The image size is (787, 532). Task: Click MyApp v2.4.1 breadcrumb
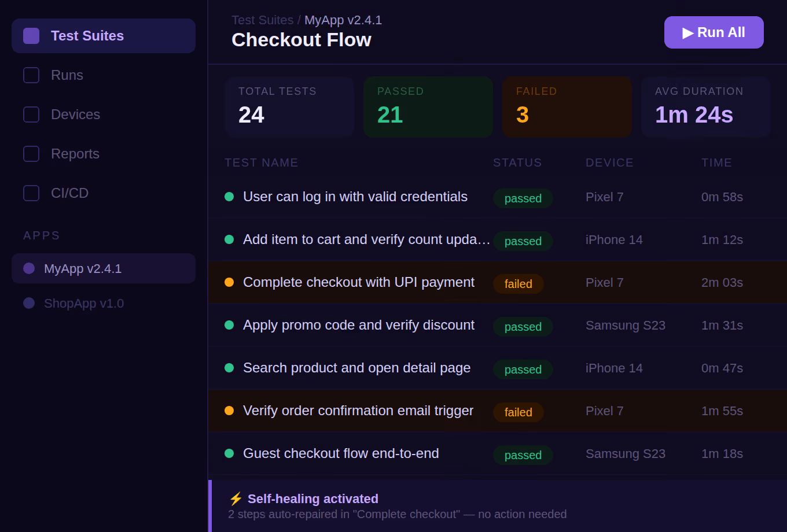pyautogui.click(x=343, y=20)
